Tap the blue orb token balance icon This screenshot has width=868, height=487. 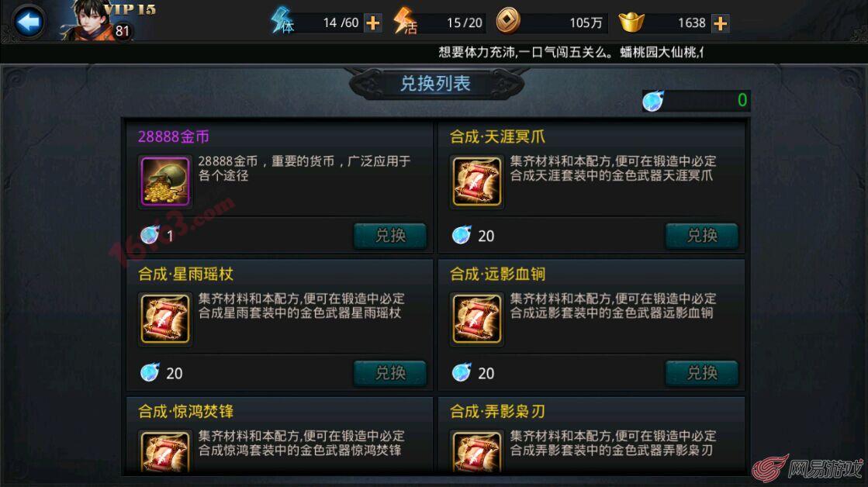[652, 101]
